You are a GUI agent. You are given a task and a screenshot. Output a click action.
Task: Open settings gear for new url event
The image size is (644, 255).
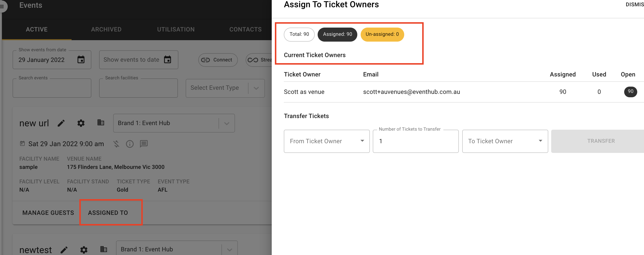click(x=81, y=123)
